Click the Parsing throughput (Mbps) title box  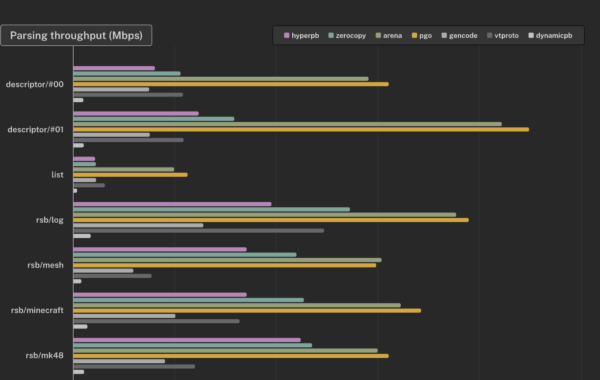pyautogui.click(x=76, y=35)
